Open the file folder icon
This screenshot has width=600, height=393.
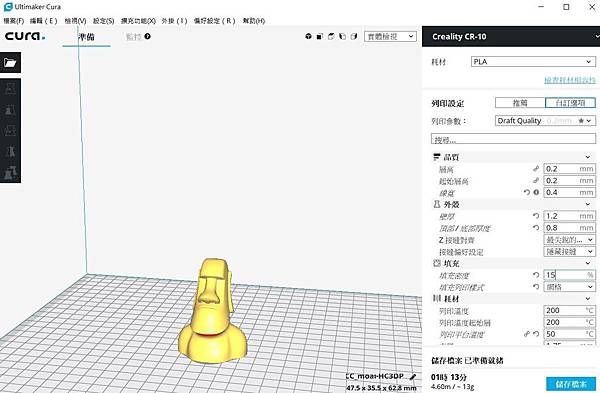click(10, 62)
